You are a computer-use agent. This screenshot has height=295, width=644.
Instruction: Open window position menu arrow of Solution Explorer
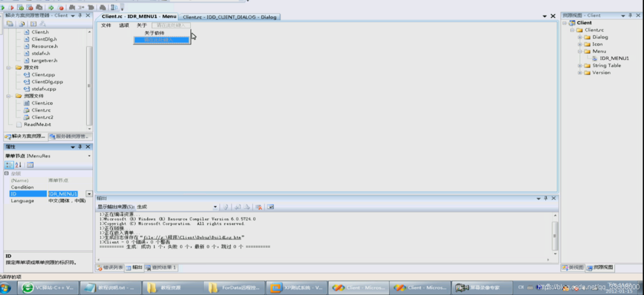[73, 16]
